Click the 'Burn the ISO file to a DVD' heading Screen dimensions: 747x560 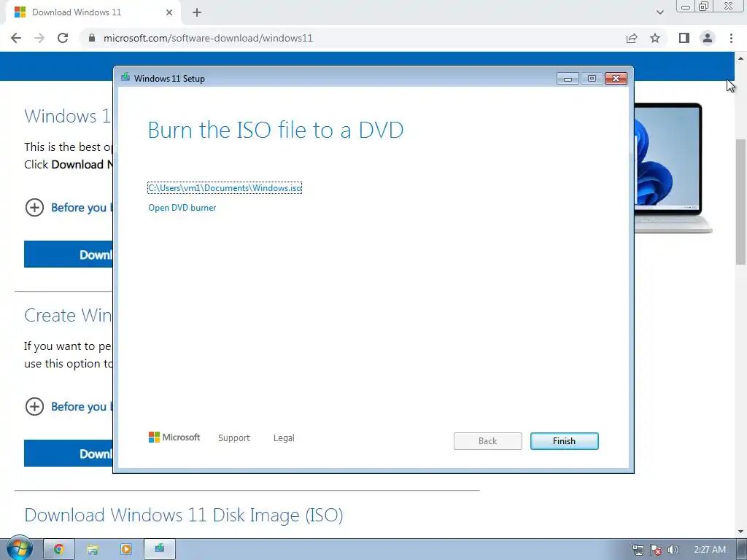(x=276, y=130)
